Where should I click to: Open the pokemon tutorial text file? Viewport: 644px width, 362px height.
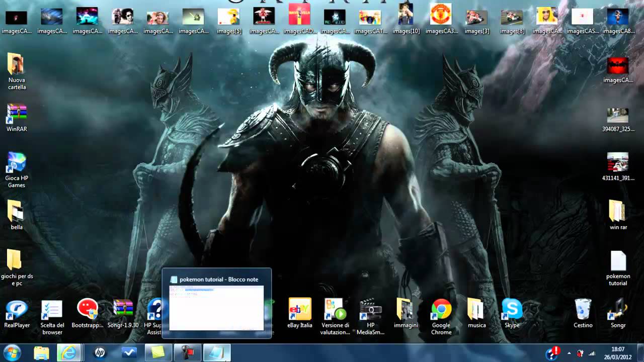[618, 269]
